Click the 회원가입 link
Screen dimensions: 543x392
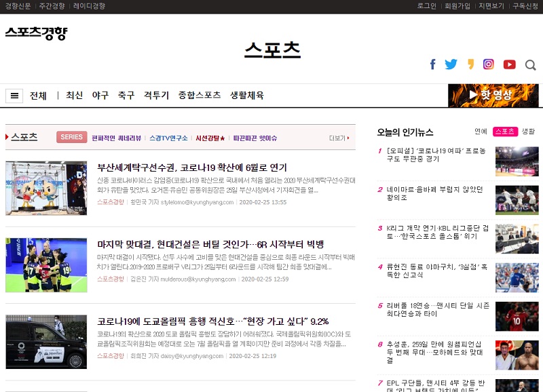click(x=457, y=6)
